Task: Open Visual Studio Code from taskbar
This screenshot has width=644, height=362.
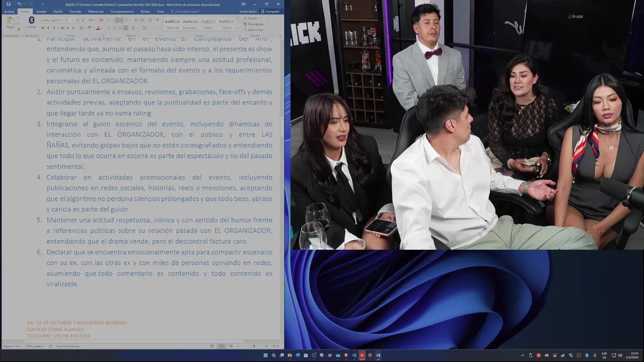Action: [354, 355]
